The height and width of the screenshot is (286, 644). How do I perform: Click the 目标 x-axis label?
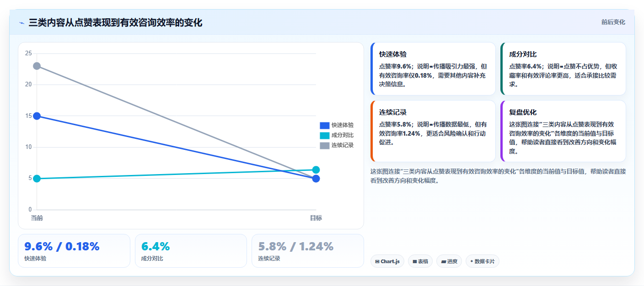click(316, 218)
